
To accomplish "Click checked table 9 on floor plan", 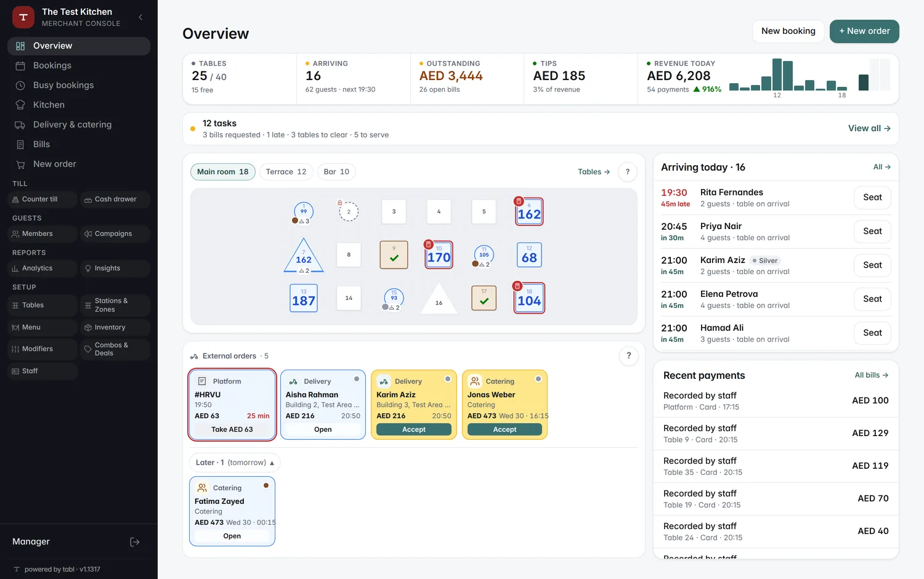I will (x=394, y=255).
